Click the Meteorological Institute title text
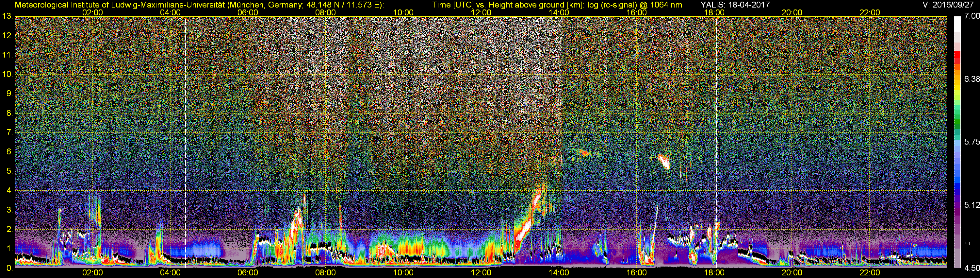The width and height of the screenshot is (980, 278). pyautogui.click(x=200, y=5)
